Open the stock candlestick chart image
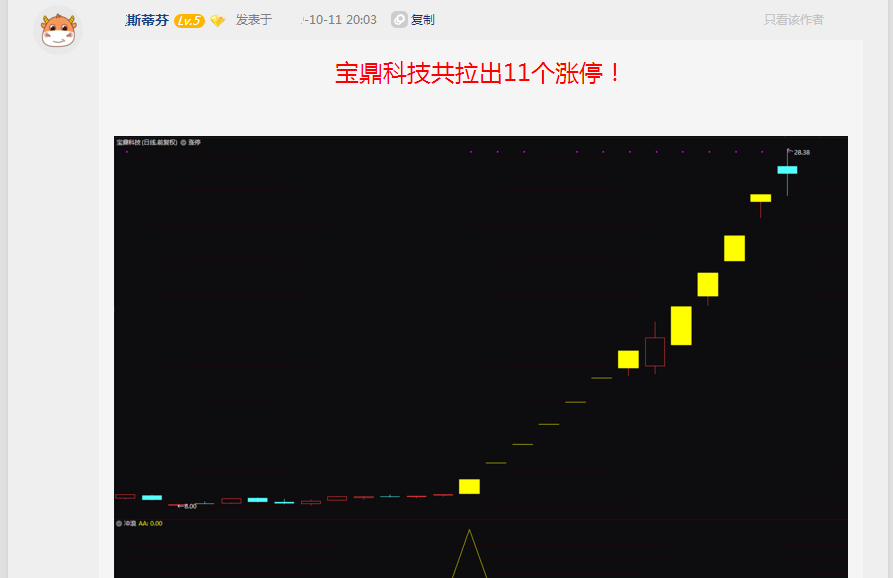 click(x=481, y=357)
